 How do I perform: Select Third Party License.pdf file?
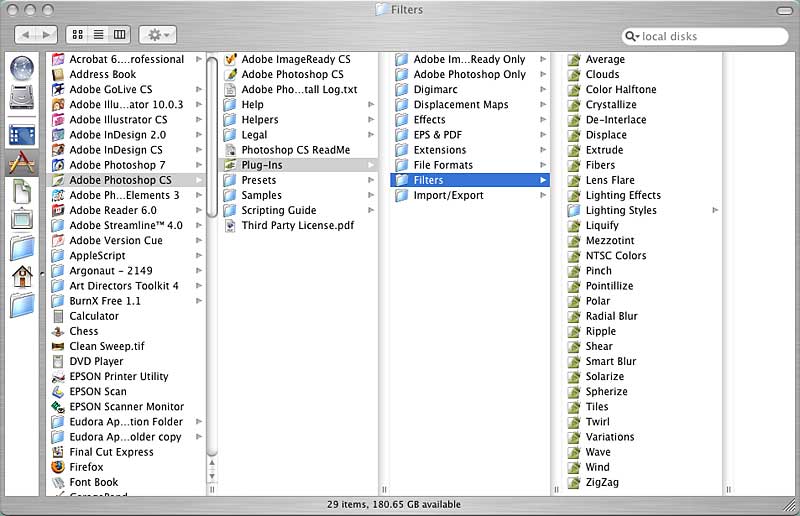click(296, 225)
